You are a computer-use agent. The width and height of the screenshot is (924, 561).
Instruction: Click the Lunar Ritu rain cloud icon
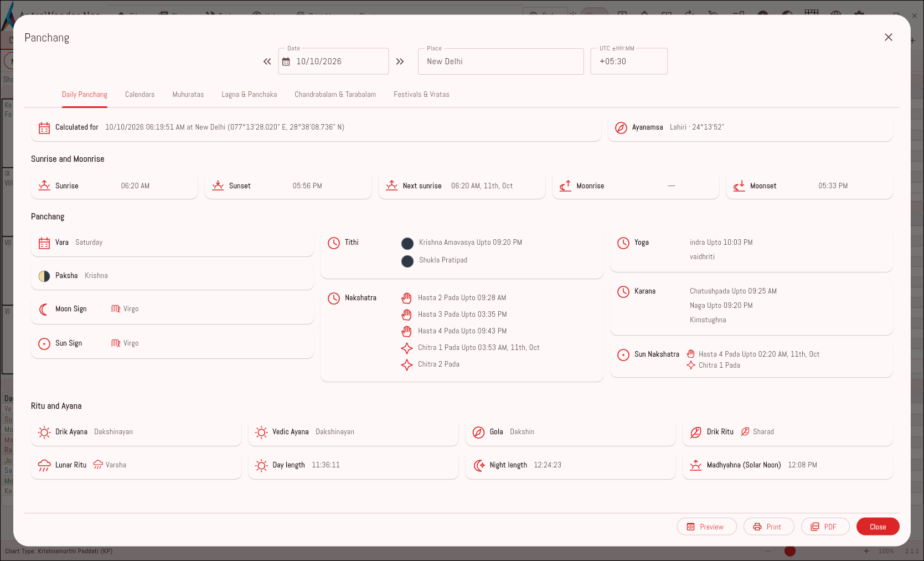(x=44, y=466)
